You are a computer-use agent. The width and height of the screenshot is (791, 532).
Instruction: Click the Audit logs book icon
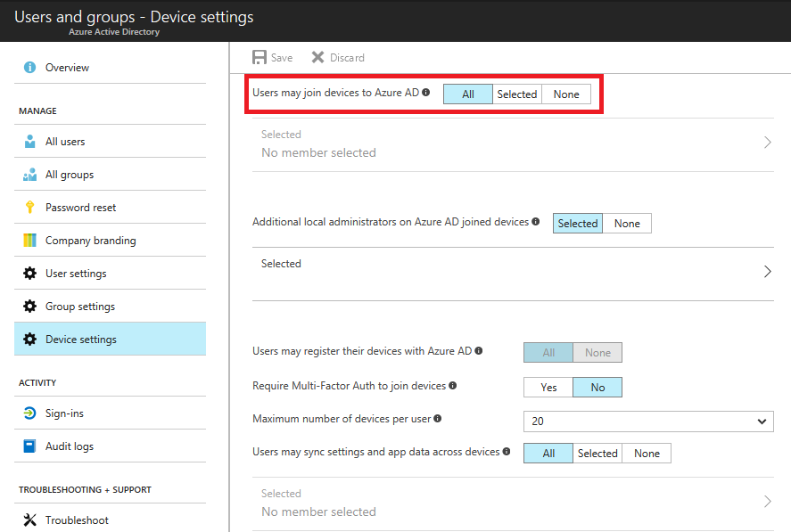click(x=29, y=446)
